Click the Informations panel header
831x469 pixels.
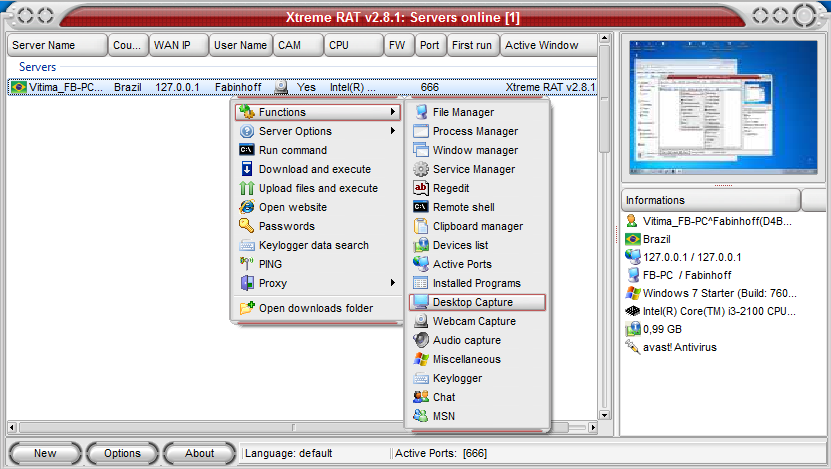710,200
